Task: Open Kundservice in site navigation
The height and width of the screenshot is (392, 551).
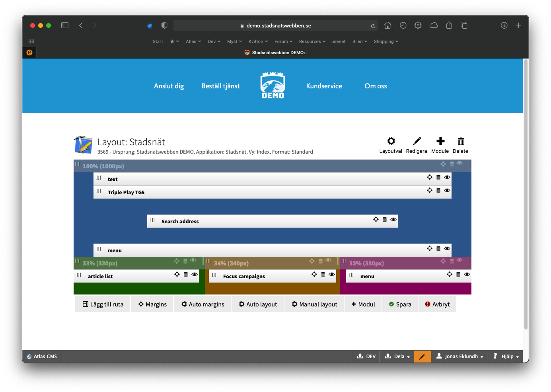Action: coord(324,86)
